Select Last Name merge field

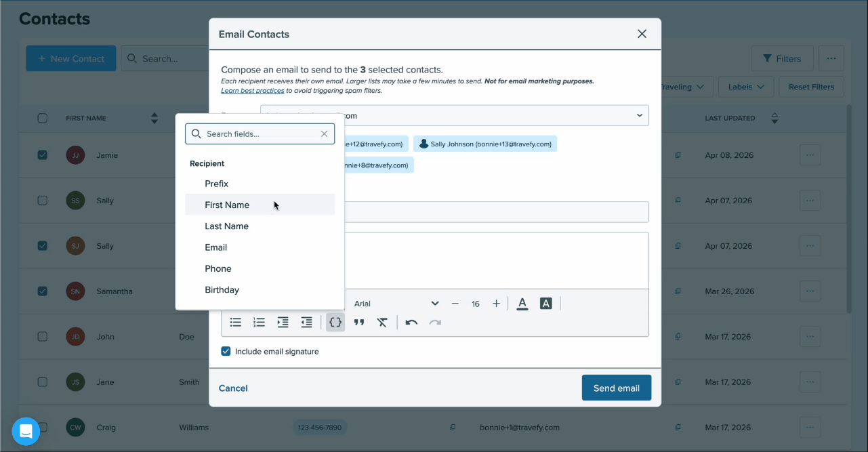point(260,226)
